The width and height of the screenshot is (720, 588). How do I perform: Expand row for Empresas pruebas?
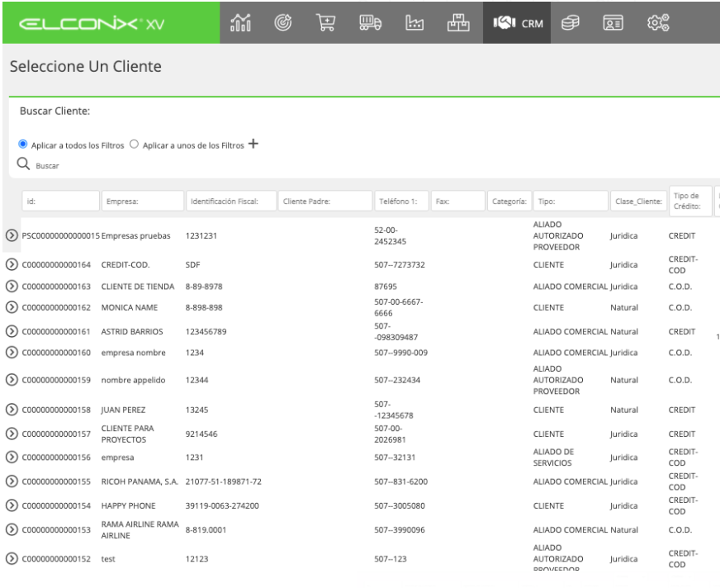click(x=12, y=235)
